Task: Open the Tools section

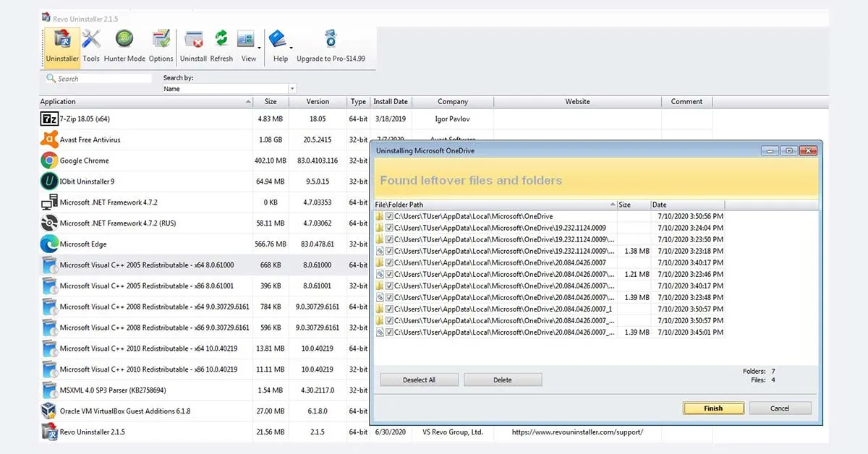Action: (x=91, y=47)
